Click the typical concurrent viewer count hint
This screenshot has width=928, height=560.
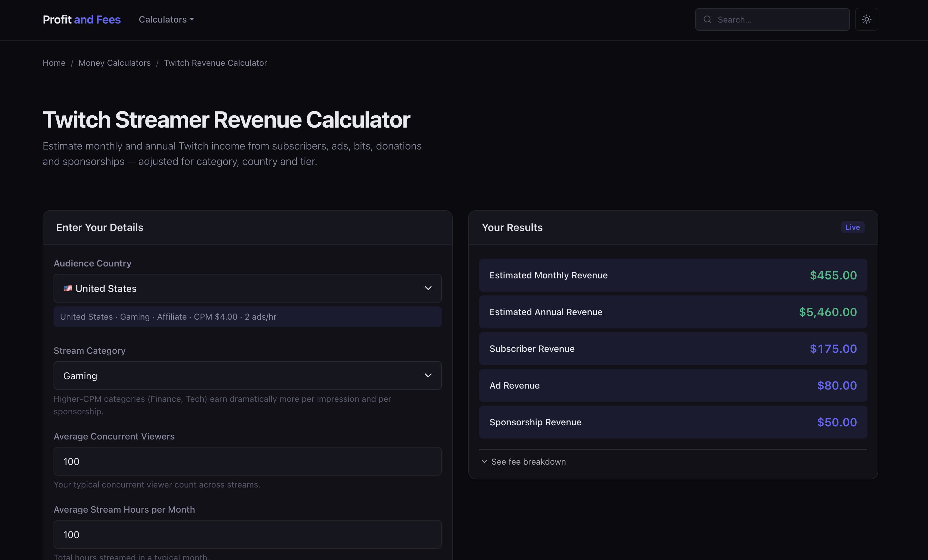click(x=157, y=484)
